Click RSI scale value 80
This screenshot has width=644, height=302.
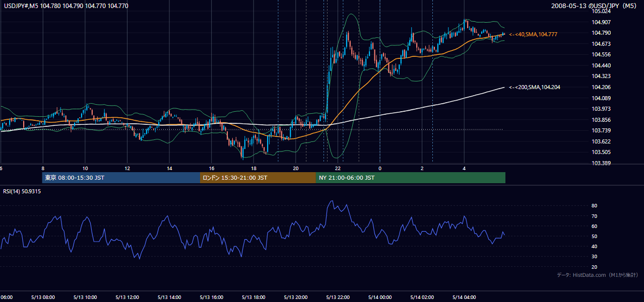coord(595,206)
